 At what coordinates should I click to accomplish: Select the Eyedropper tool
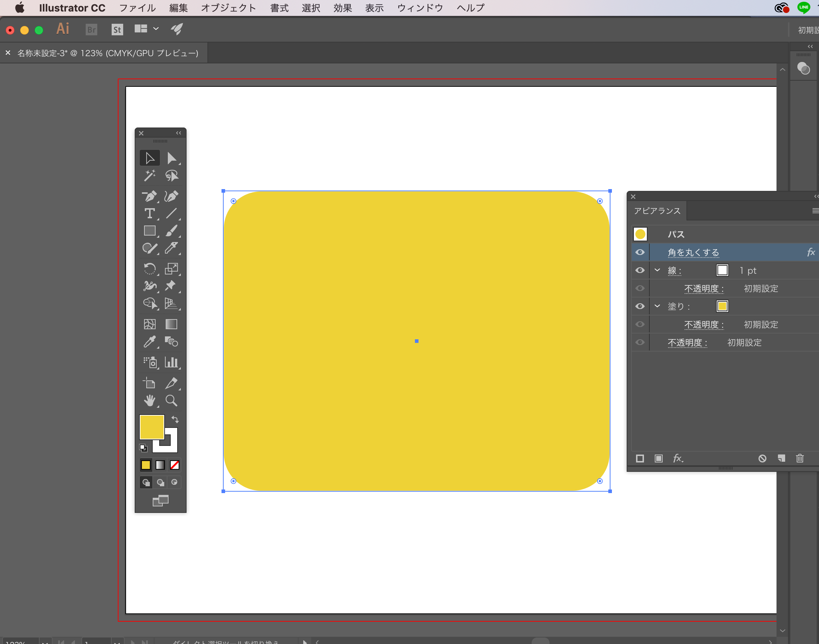(x=149, y=342)
